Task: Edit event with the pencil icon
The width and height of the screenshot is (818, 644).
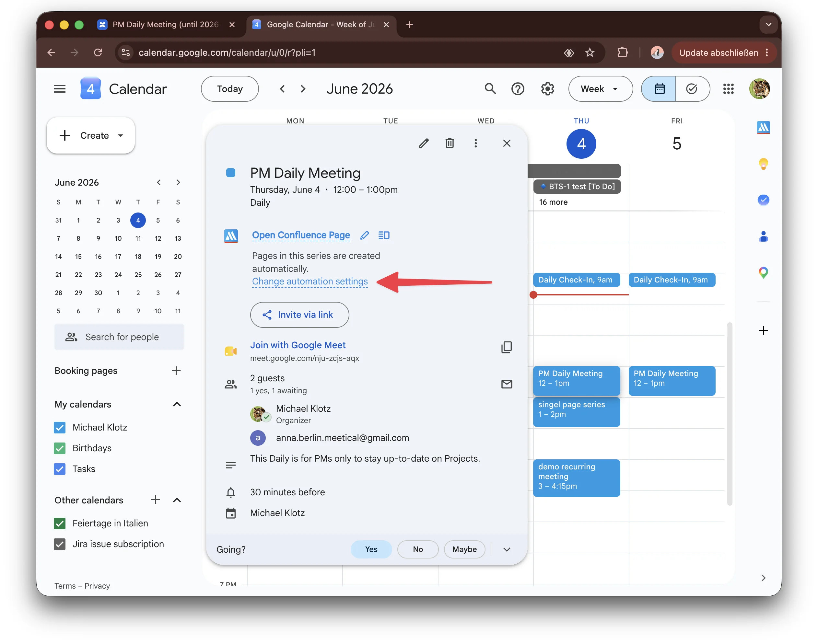Action: point(424,143)
